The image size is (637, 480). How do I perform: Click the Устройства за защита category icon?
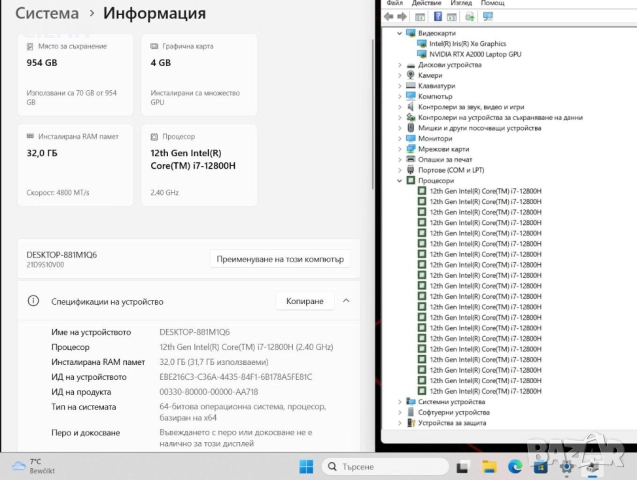tap(411, 423)
